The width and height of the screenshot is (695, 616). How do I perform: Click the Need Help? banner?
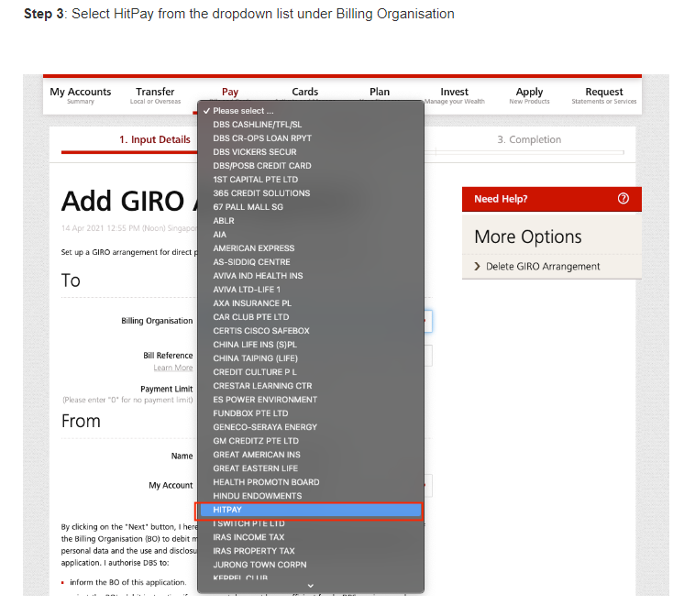pyautogui.click(x=552, y=199)
